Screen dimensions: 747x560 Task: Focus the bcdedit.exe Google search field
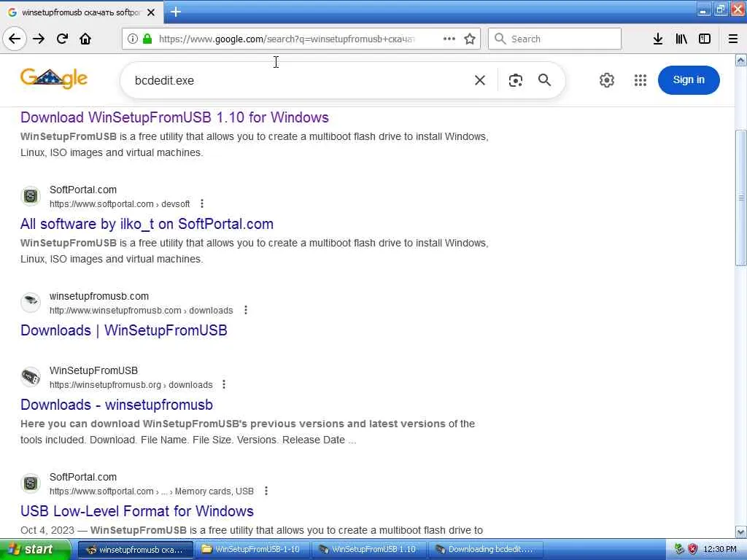click(x=300, y=80)
